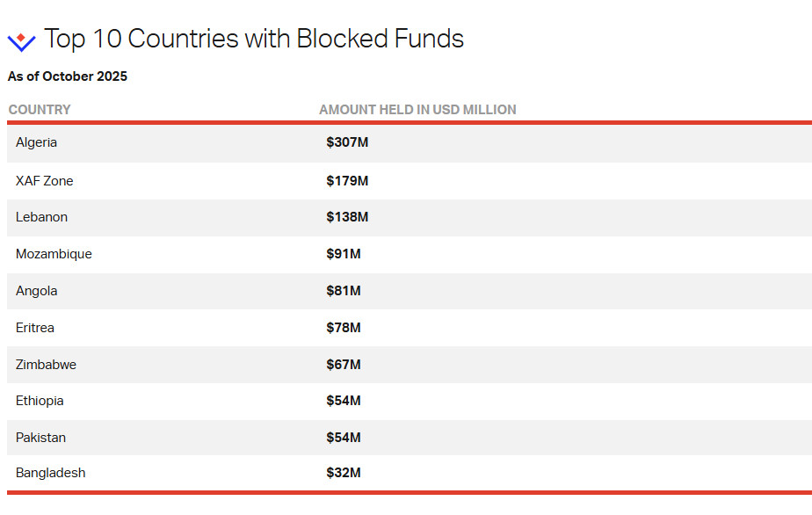
Task: Click on Lebanon in the table
Action: click(x=41, y=217)
